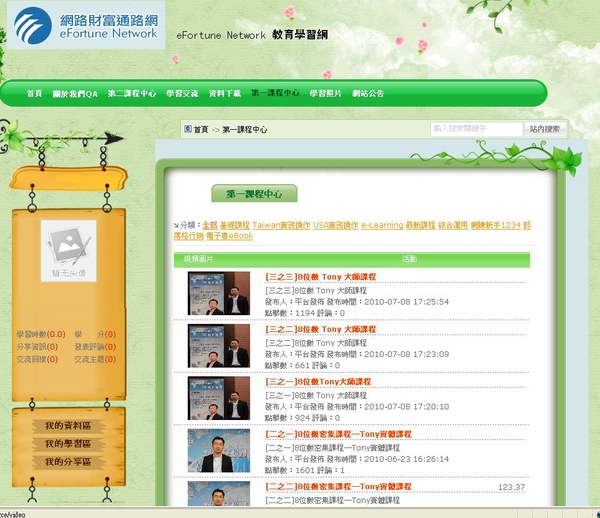Open 資料下載 in the nav bar
600x518 pixels.
225,93
